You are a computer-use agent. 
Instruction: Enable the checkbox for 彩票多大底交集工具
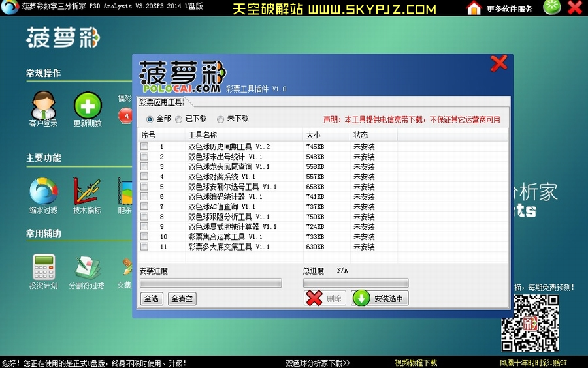coord(144,247)
